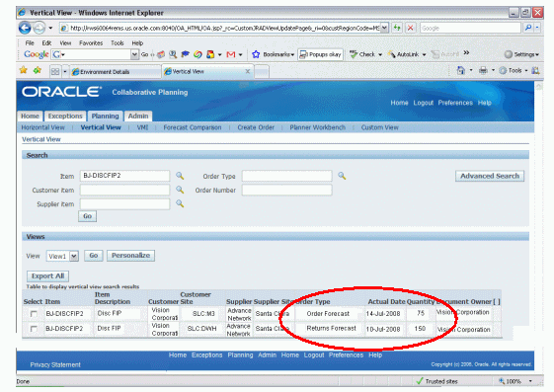
Task: Click the Go button under Search fields
Action: [x=87, y=216]
